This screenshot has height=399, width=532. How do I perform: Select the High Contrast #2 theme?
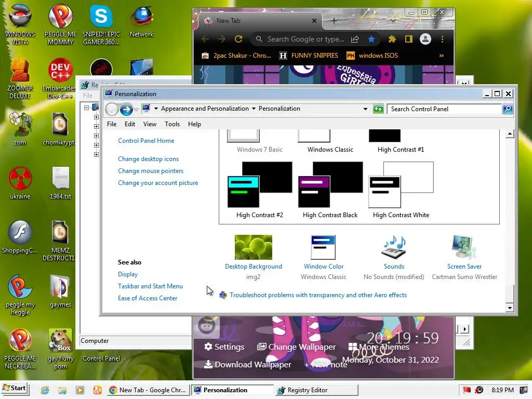[260, 190]
